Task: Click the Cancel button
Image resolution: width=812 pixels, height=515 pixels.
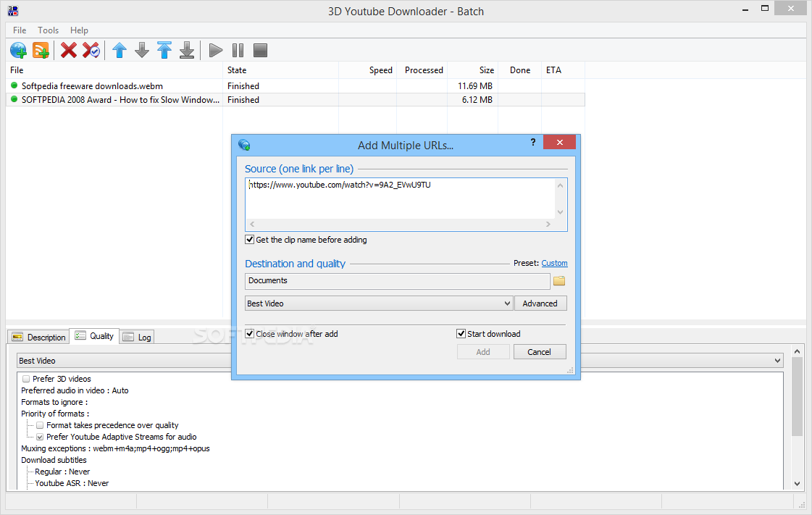Action: coord(539,352)
